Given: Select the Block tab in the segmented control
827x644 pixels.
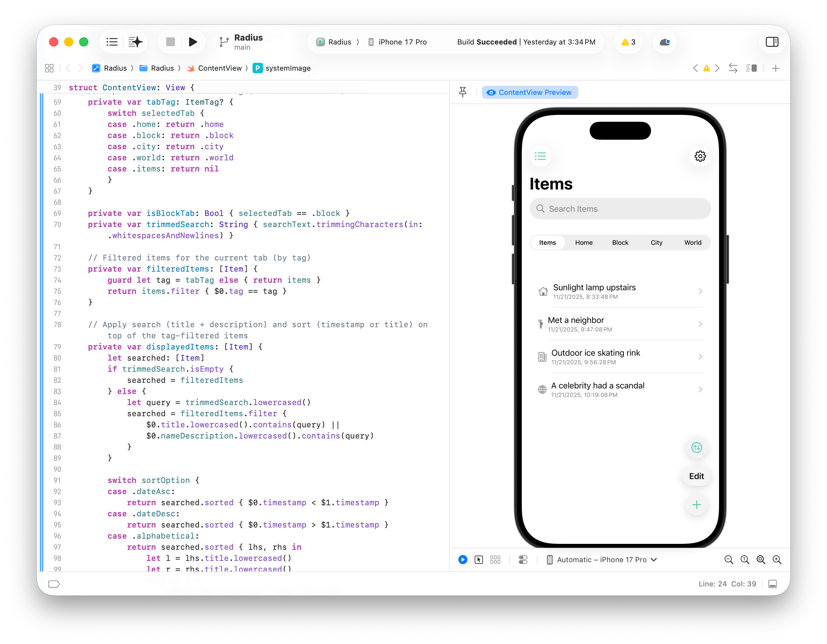Looking at the screenshot, I should click(620, 242).
